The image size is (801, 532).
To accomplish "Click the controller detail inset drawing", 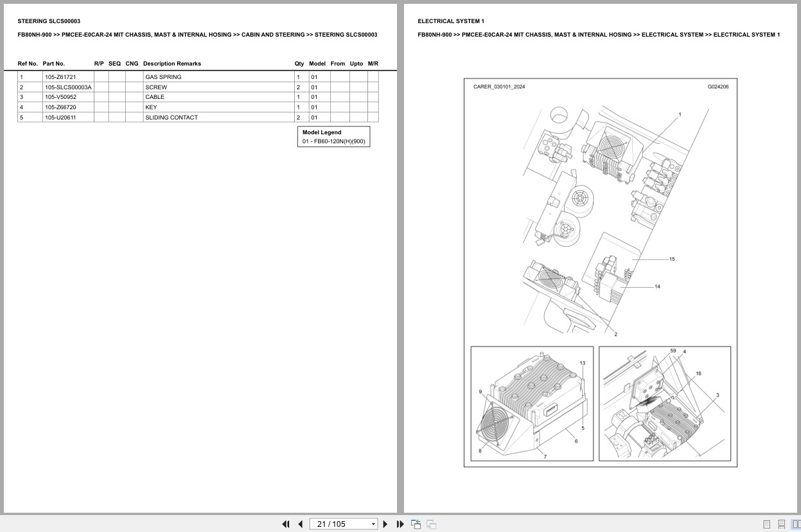I will pos(532,403).
